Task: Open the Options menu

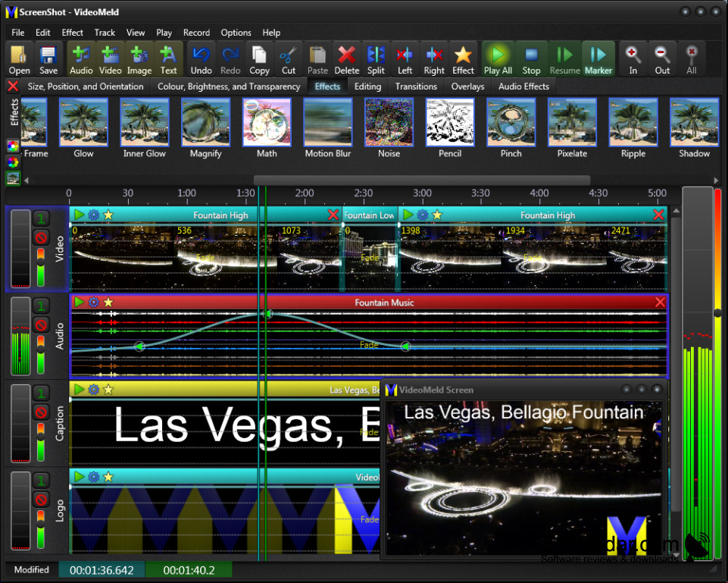Action: (x=236, y=33)
